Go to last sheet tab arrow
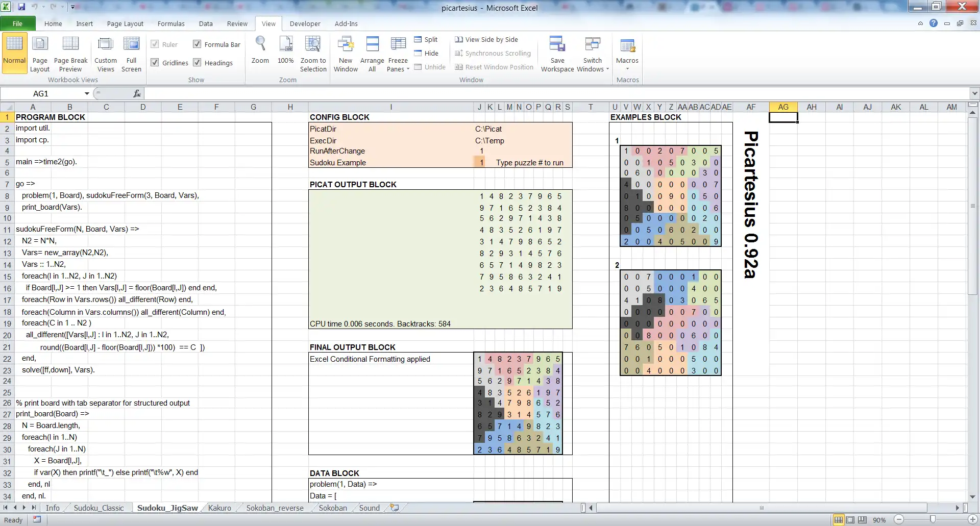The image size is (980, 526). click(34, 508)
